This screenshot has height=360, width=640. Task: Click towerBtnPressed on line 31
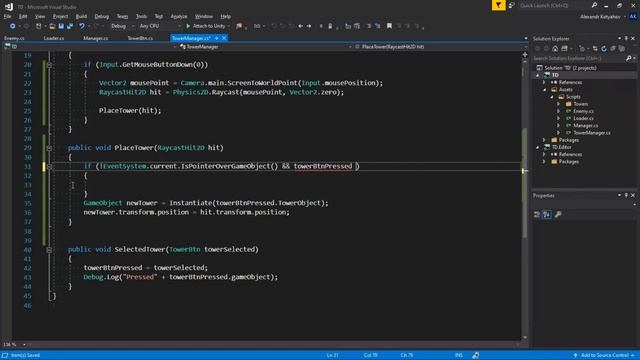click(x=323, y=166)
